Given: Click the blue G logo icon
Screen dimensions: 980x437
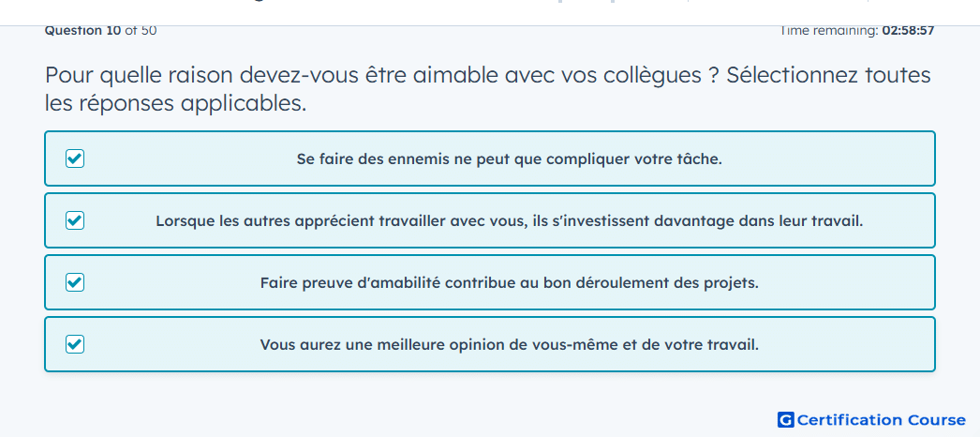Looking at the screenshot, I should tap(786, 419).
